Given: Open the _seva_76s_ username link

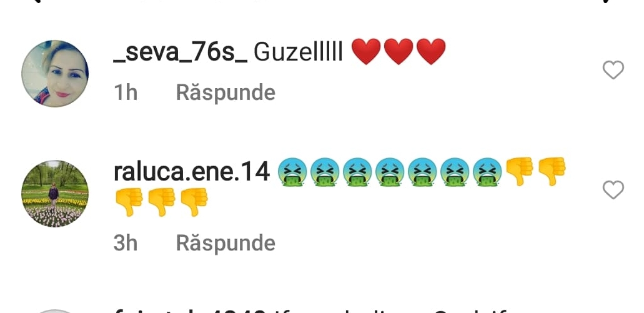Looking at the screenshot, I should 181,53.
